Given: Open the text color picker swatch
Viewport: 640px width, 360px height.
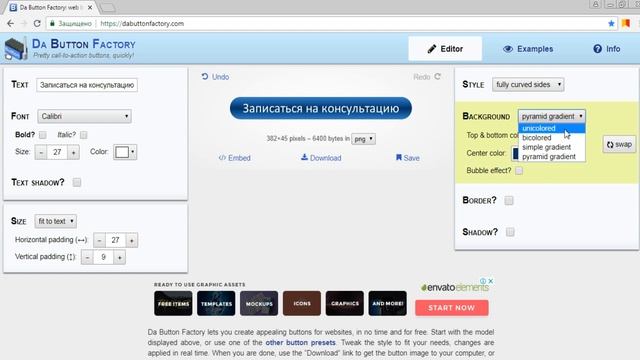Looking at the screenshot, I should pyautogui.click(x=125, y=152).
